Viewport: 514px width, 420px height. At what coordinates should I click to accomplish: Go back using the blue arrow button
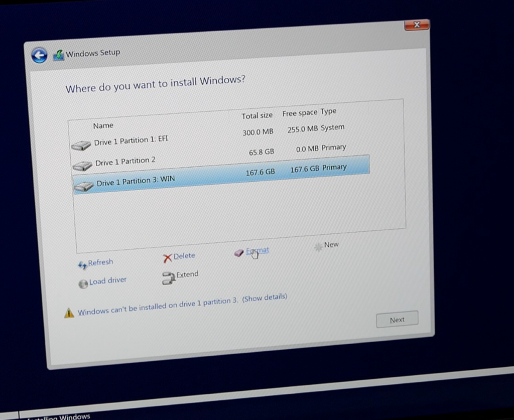point(39,55)
